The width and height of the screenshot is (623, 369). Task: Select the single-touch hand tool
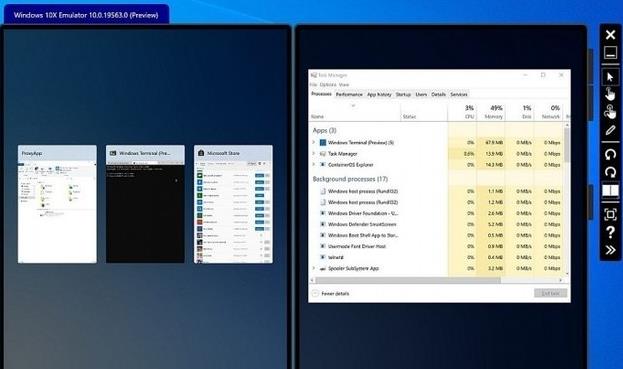tap(610, 94)
